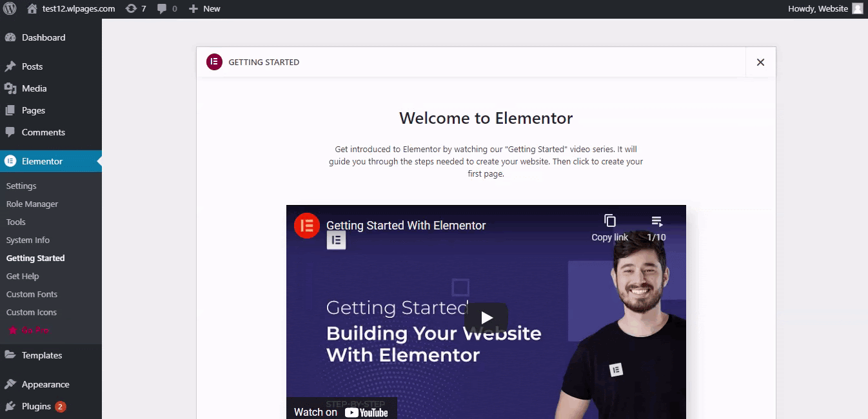868x419 pixels.
Task: Click the Plugins plug icon
Action: [10, 406]
